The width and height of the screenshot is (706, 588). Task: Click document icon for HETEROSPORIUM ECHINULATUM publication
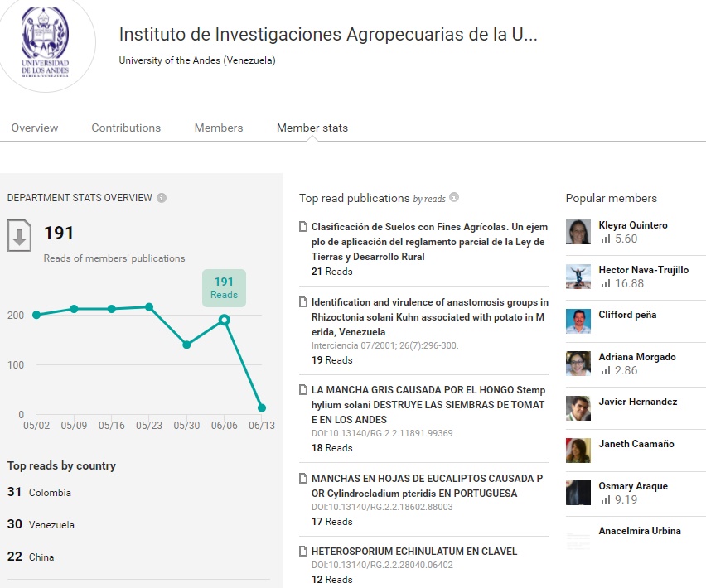tap(303, 551)
